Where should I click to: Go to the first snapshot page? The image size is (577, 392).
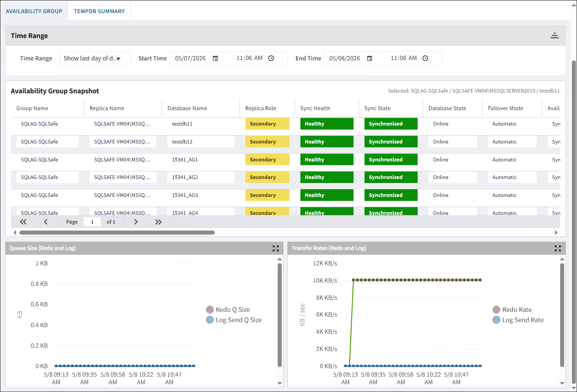coord(23,222)
